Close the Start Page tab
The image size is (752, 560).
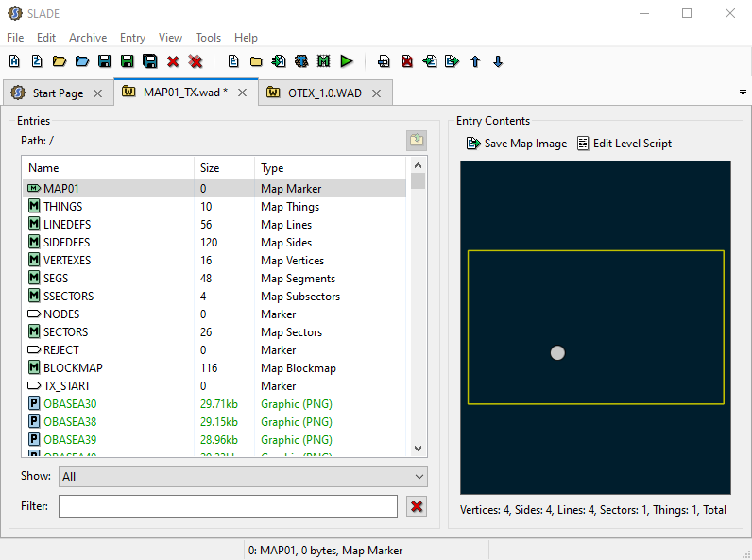point(98,93)
